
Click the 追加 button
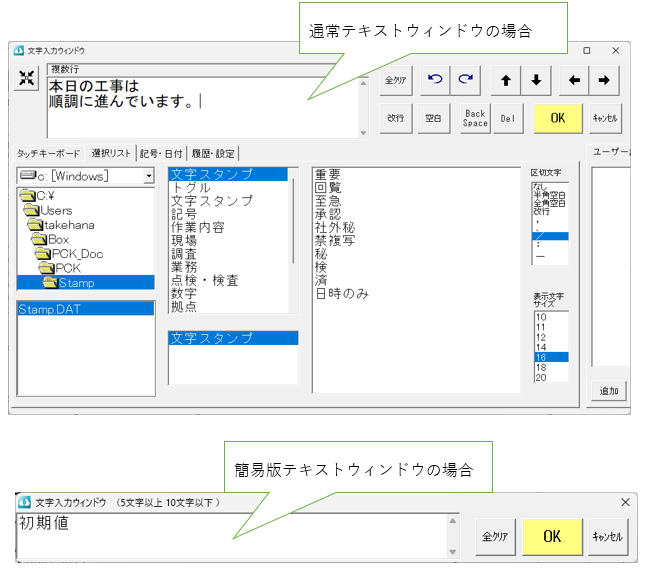(x=609, y=391)
